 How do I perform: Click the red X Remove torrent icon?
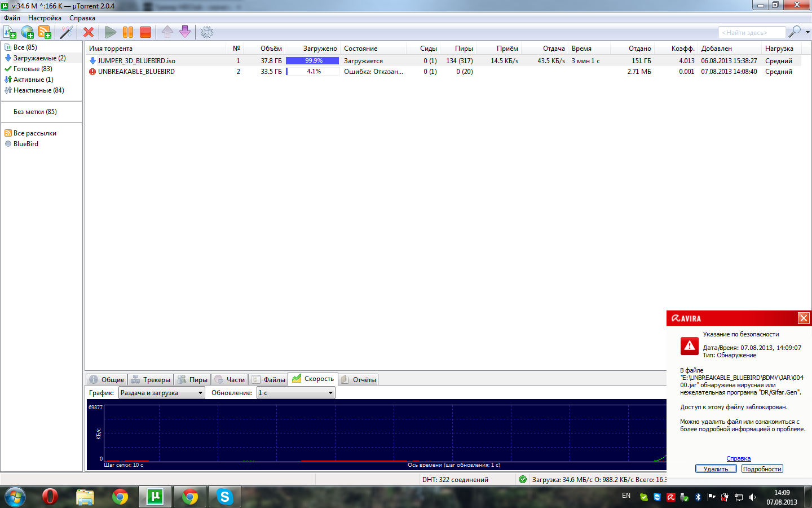[x=89, y=32]
